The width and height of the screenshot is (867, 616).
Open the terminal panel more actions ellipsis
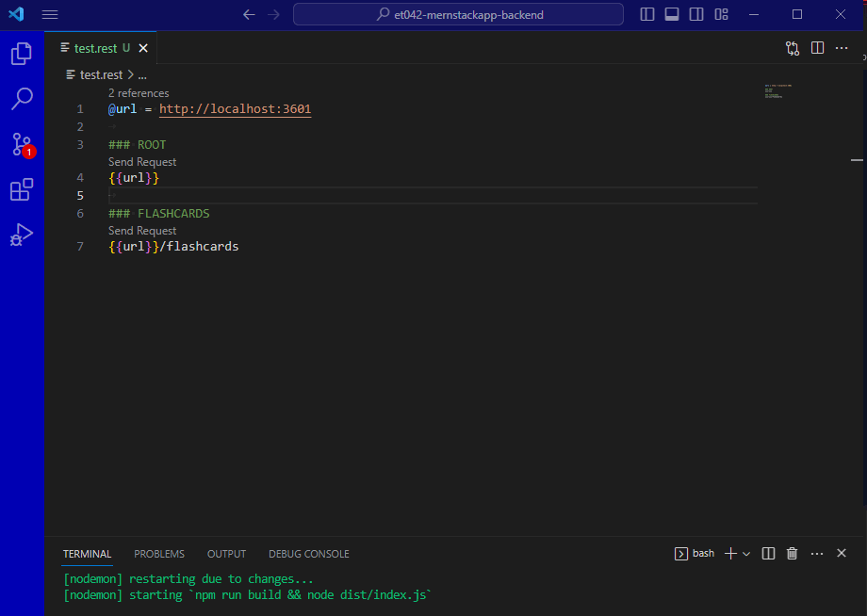coord(817,554)
